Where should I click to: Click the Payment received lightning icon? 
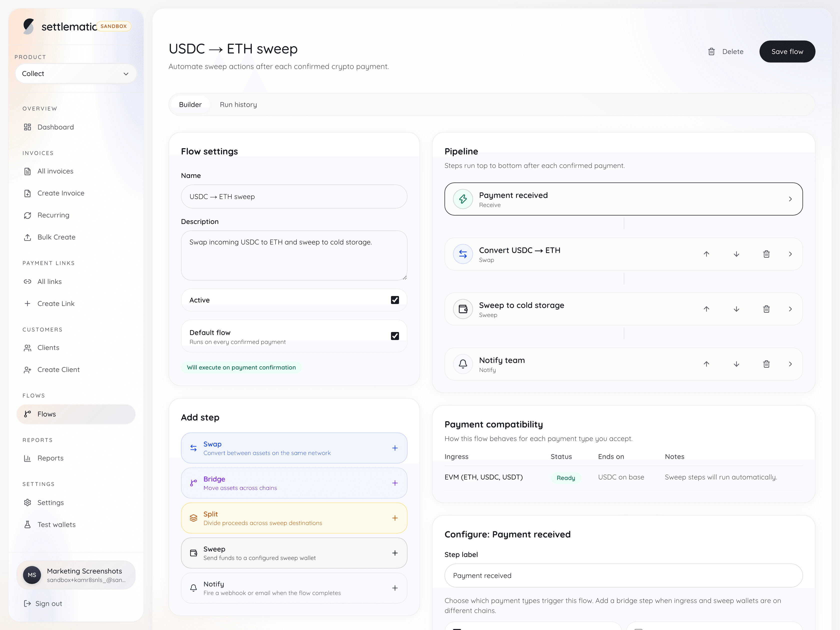point(463,199)
